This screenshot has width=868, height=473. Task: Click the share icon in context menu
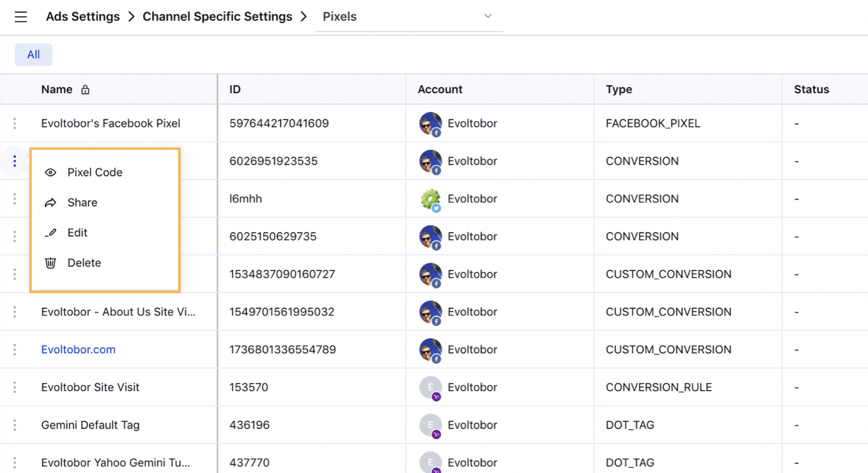pyautogui.click(x=51, y=202)
